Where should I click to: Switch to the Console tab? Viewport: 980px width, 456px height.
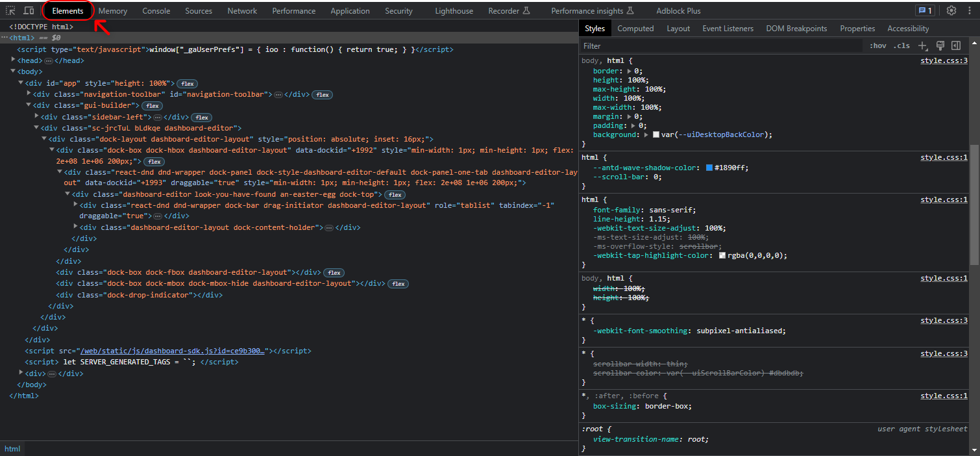(156, 11)
